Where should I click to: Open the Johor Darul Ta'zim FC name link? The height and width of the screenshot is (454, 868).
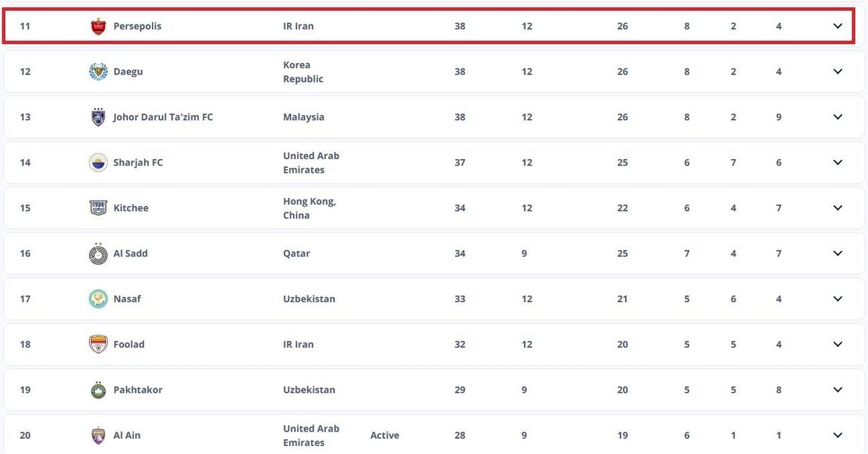pyautogui.click(x=163, y=117)
